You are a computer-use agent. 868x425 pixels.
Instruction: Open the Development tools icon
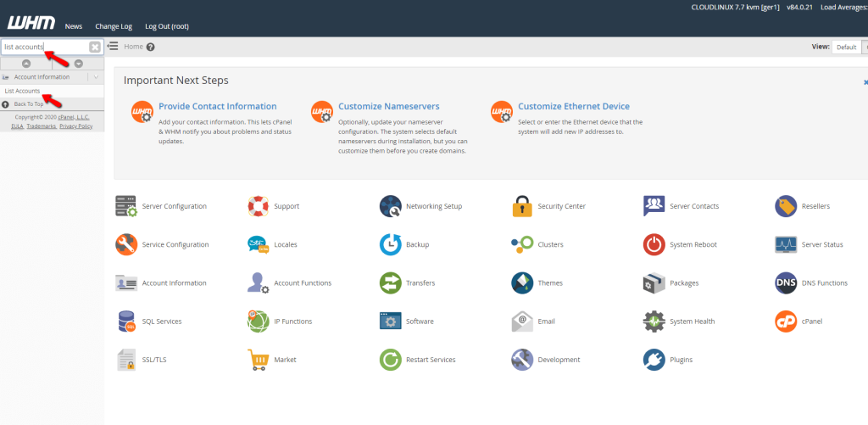522,360
